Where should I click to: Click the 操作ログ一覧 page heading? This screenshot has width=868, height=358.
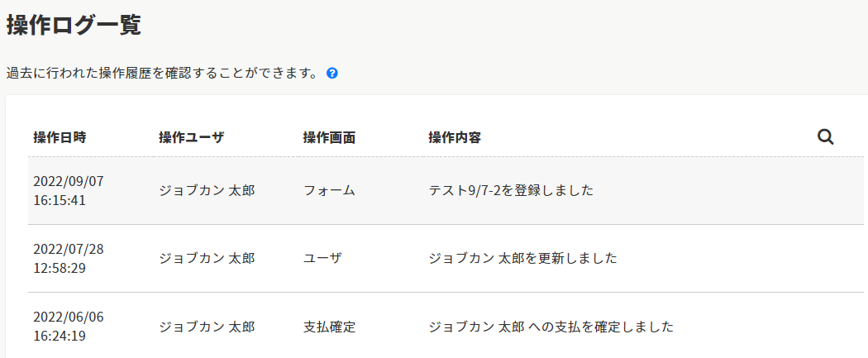point(74,25)
